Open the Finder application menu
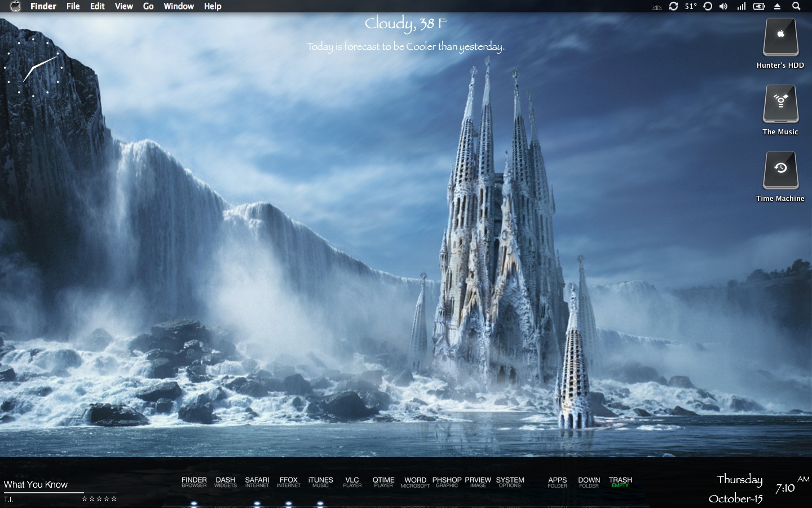 43,6
